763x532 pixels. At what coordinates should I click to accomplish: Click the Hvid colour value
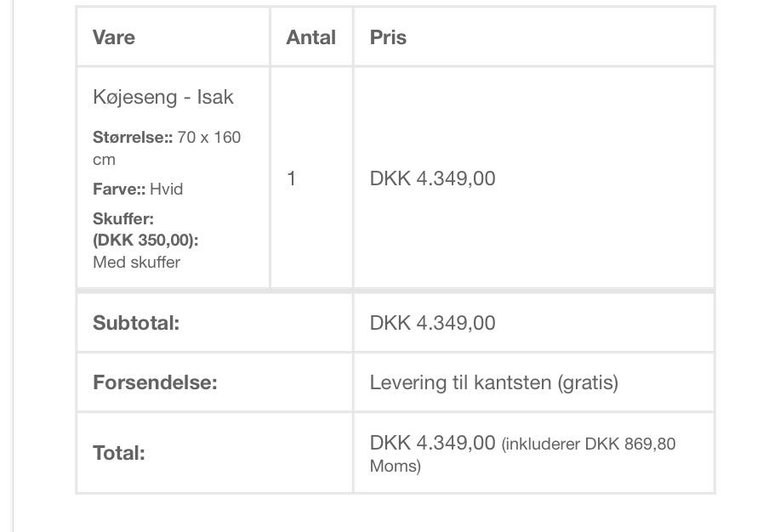coord(167,189)
